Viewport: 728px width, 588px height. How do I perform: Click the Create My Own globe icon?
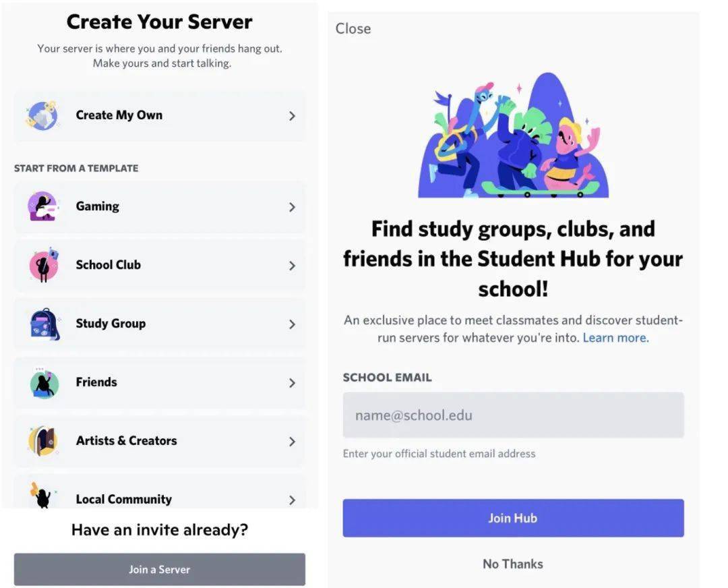coord(42,115)
